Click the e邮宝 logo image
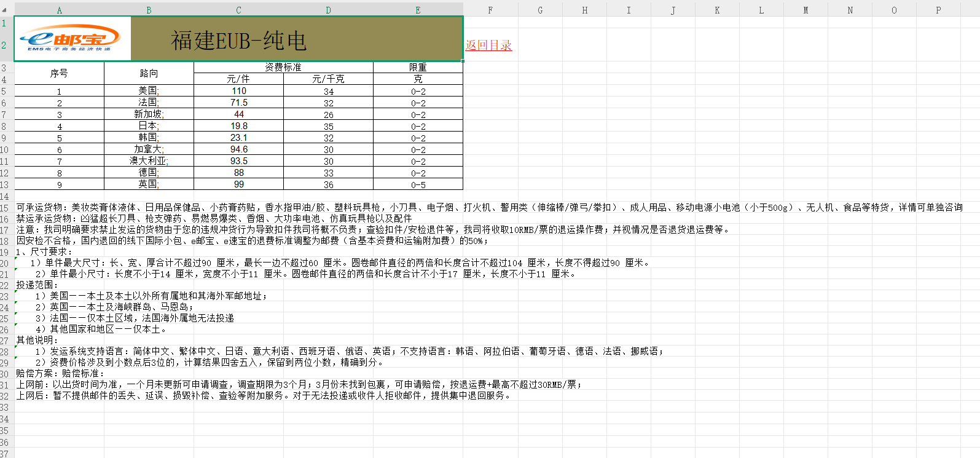980x458 pixels. [73, 38]
